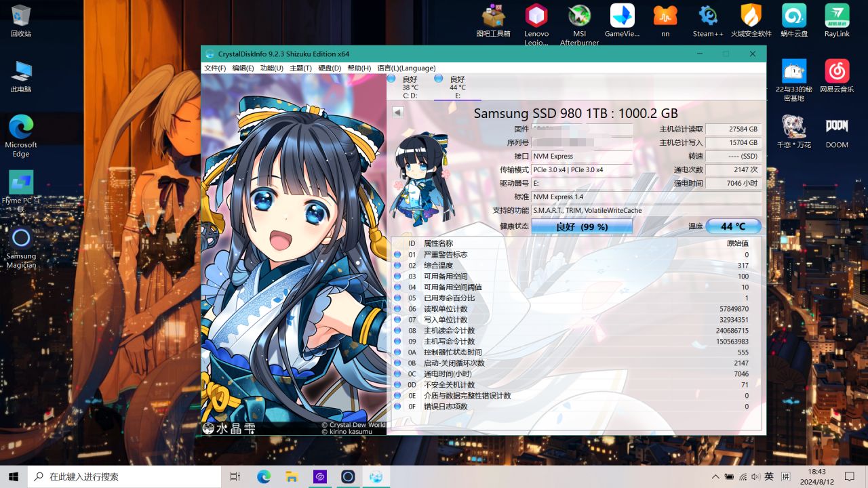Click the status orb for 严重警告标志
Image resolution: width=868 pixels, height=488 pixels.
pyautogui.click(x=397, y=255)
